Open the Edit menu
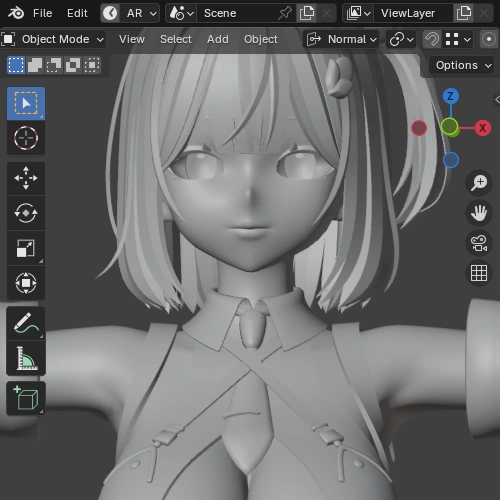500x500 pixels. 77,13
